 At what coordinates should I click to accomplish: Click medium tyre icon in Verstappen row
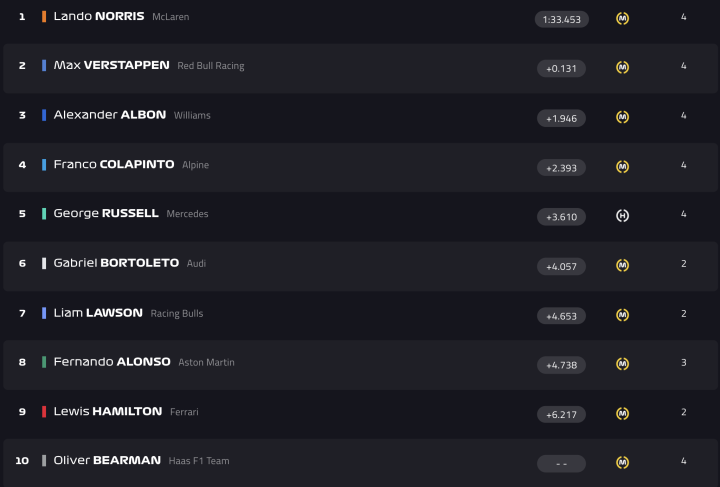tap(622, 67)
